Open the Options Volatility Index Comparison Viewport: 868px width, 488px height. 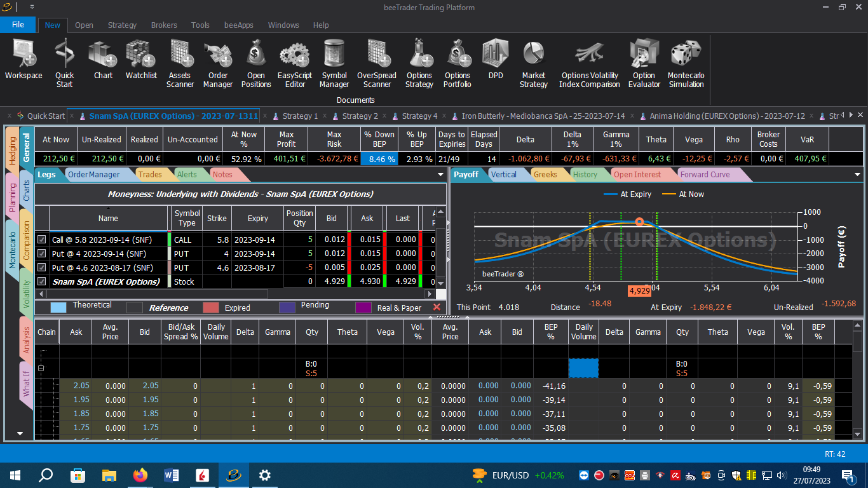(590, 64)
